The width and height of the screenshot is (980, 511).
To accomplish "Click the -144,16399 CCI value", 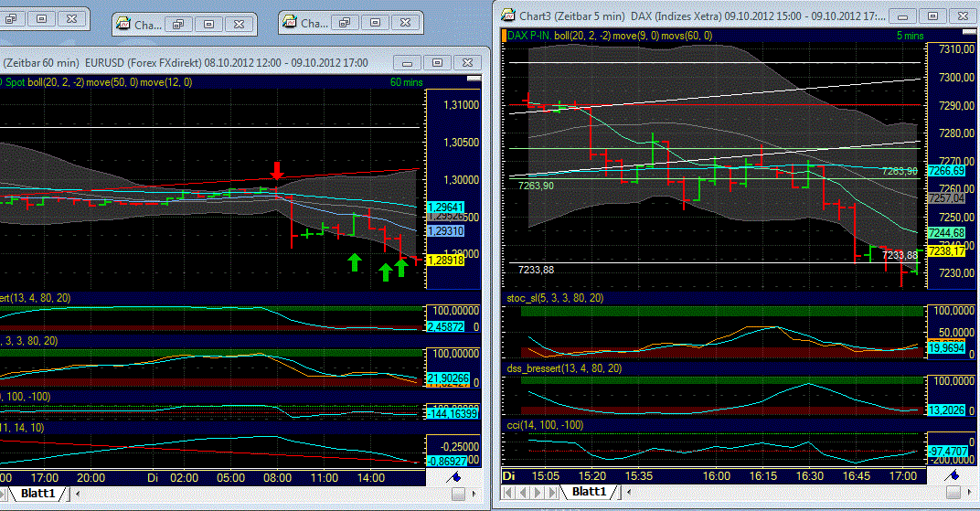I will pos(453,413).
